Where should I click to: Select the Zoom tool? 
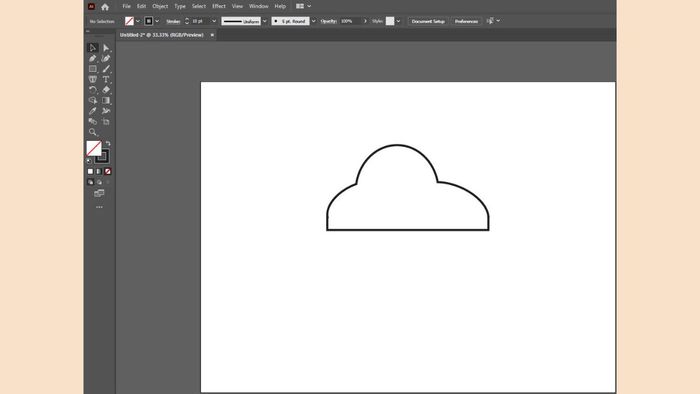pos(93,132)
